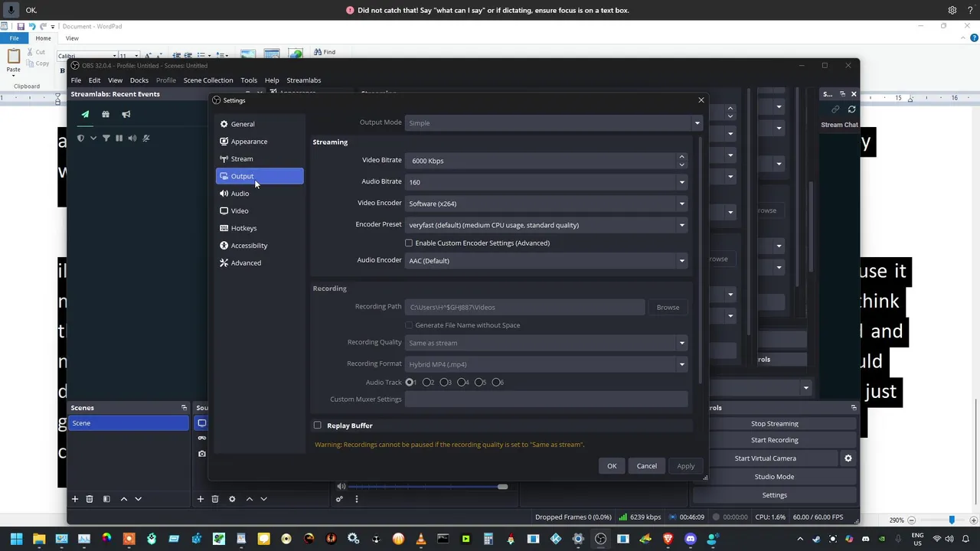Select audio track 6 radio button
This screenshot has height=551, width=980.
[x=497, y=382]
